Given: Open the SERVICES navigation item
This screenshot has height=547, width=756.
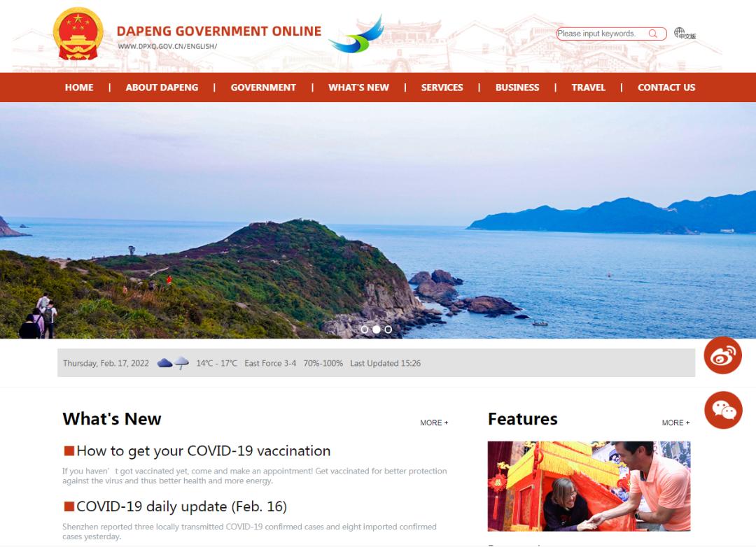Looking at the screenshot, I should (442, 87).
